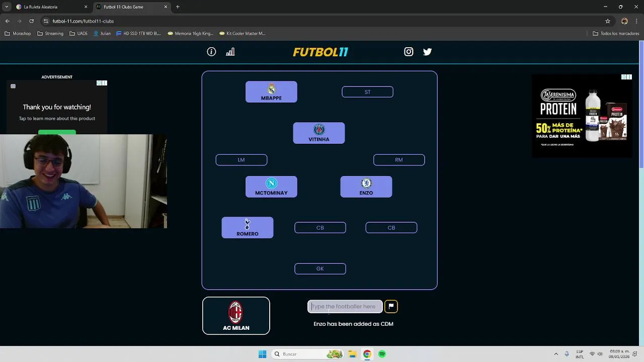Open the Chrome profile avatar
Image resolution: width=644 pixels, height=362 pixels.
[624, 21]
